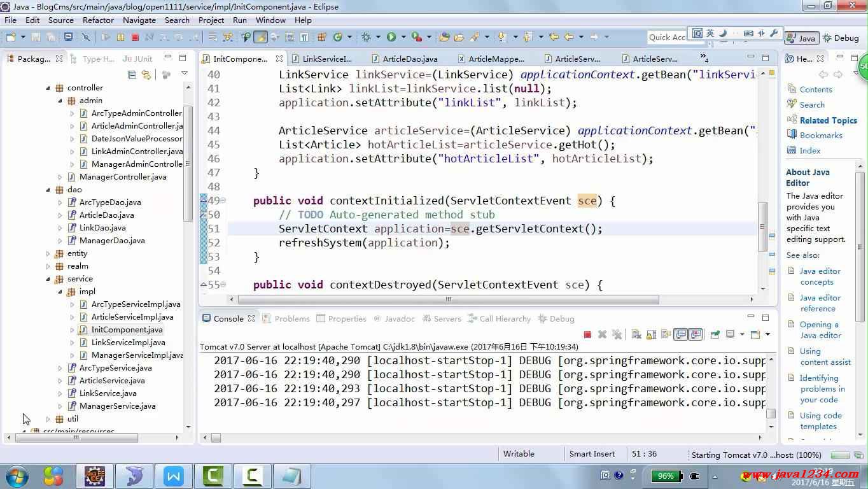Toggle Show Console on standard output change

pyautogui.click(x=680, y=334)
